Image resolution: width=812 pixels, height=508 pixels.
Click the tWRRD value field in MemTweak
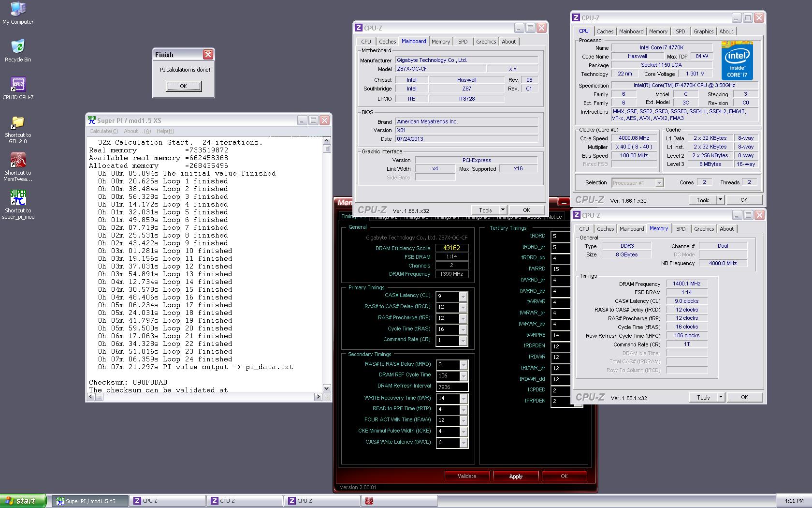[561, 269]
